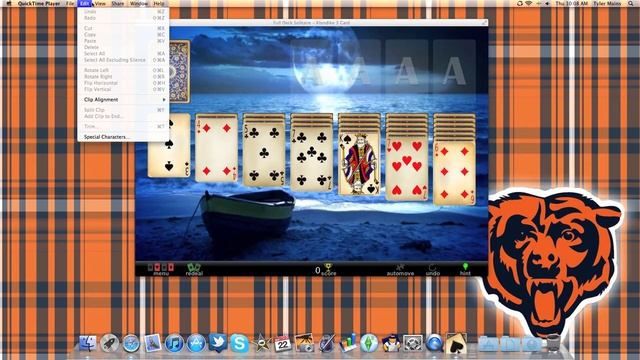Click the green hint lightbulb
640x360 pixels.
[x=465, y=269]
